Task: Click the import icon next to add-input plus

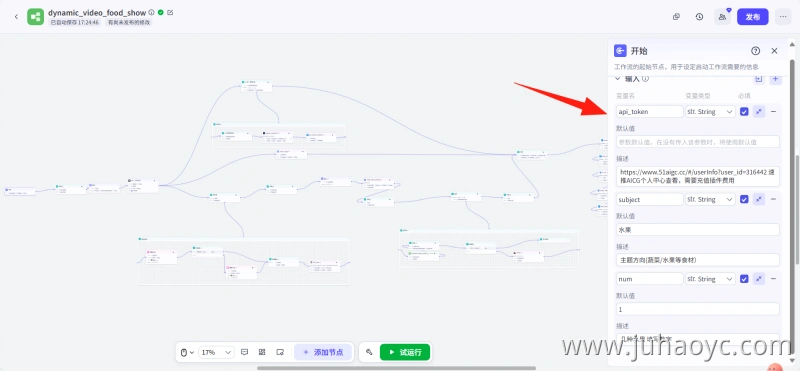Action: pyautogui.click(x=759, y=79)
